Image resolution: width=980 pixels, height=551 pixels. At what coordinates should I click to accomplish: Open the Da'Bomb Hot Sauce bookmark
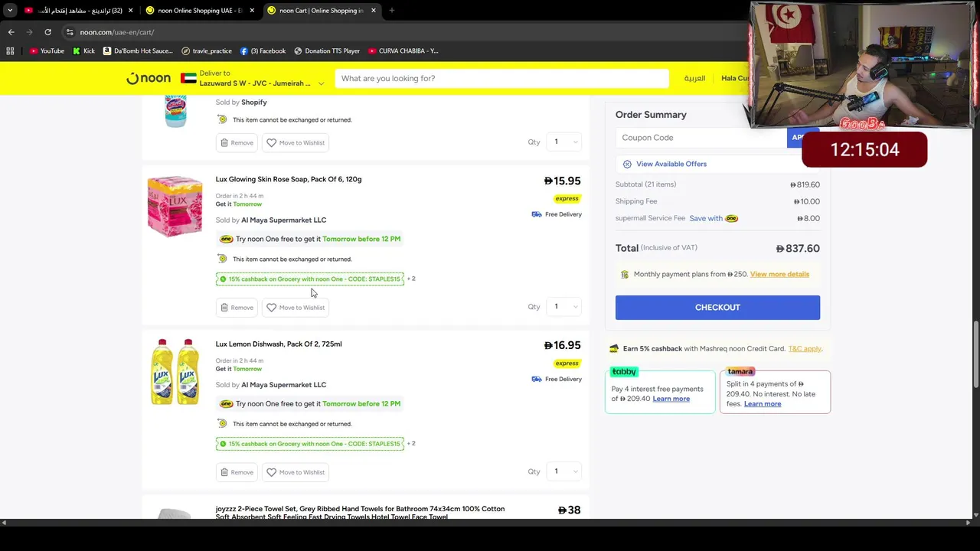click(x=138, y=51)
